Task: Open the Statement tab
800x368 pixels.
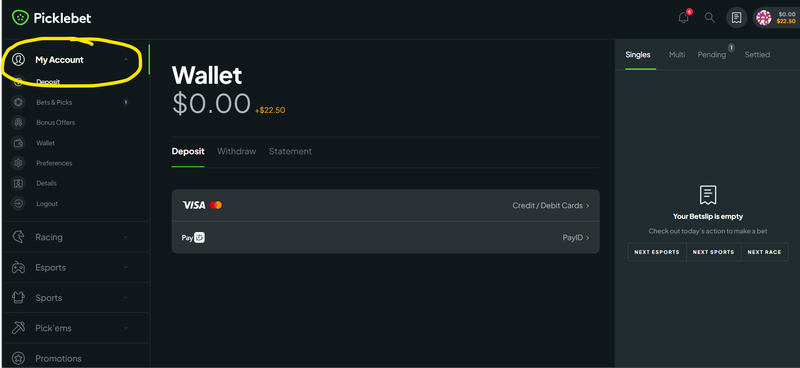Action: [290, 152]
